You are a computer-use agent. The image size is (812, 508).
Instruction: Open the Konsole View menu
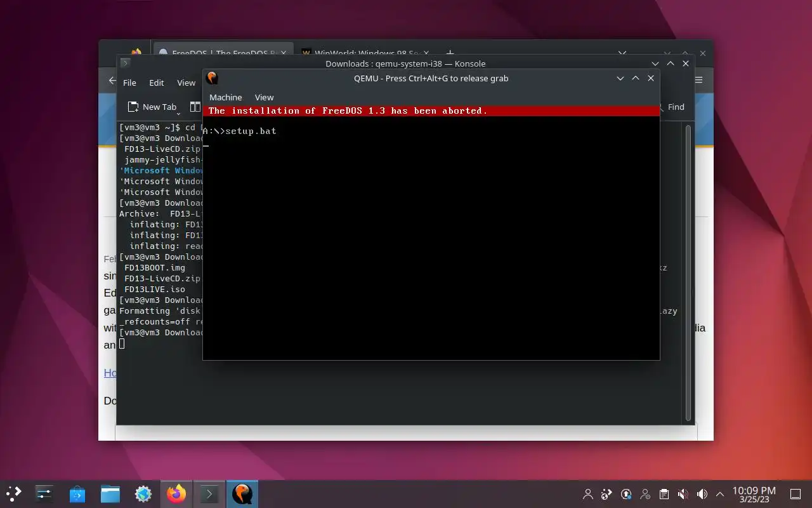click(x=186, y=83)
